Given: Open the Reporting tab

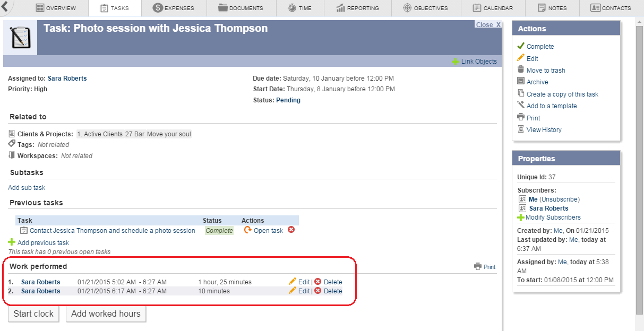Looking at the screenshot, I should pos(357,8).
